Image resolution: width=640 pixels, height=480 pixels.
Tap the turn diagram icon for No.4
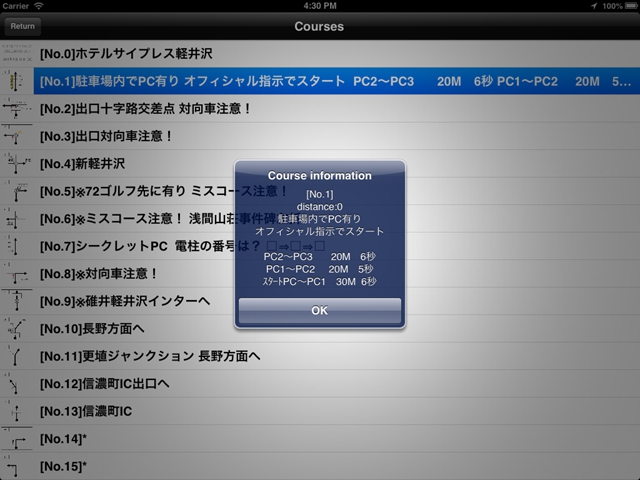pos(17,163)
